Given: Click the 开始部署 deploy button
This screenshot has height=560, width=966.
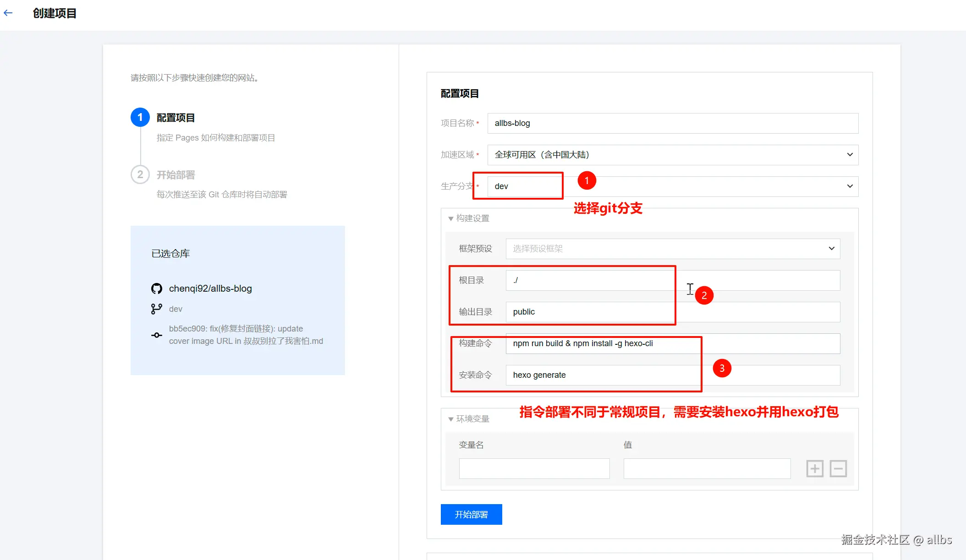Looking at the screenshot, I should pos(471,514).
